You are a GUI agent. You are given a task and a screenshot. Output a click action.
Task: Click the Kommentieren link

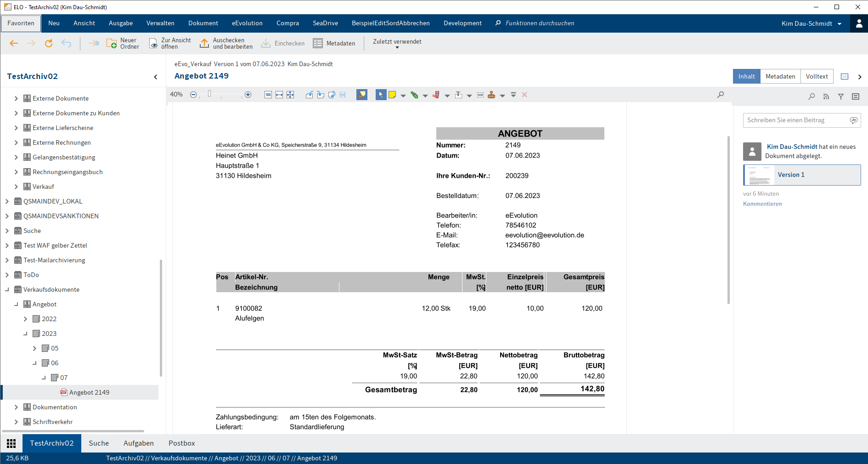762,204
